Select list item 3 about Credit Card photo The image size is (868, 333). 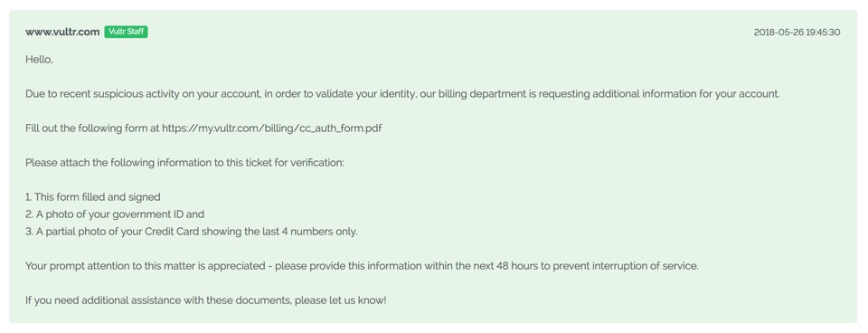point(191,232)
